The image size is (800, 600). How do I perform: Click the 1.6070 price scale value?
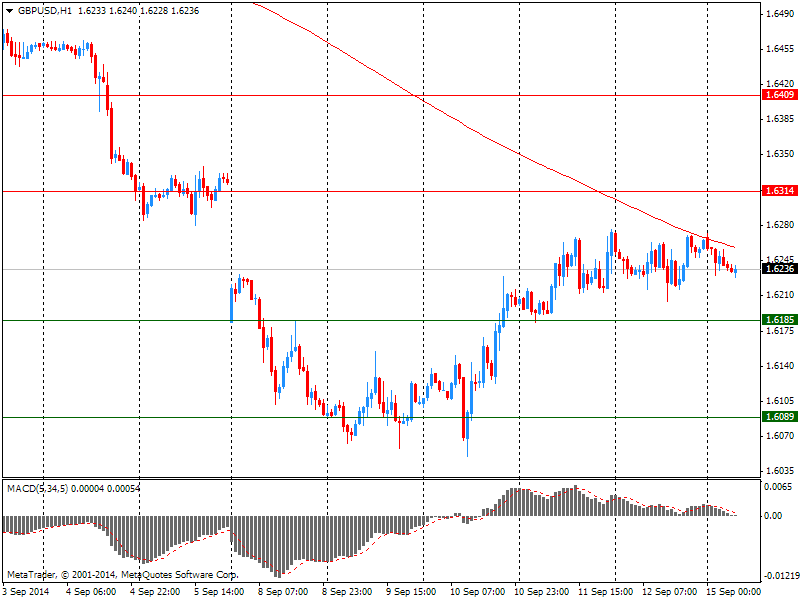[x=780, y=436]
